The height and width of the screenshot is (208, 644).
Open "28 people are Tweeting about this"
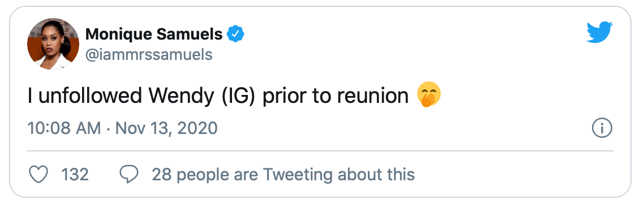[284, 175]
